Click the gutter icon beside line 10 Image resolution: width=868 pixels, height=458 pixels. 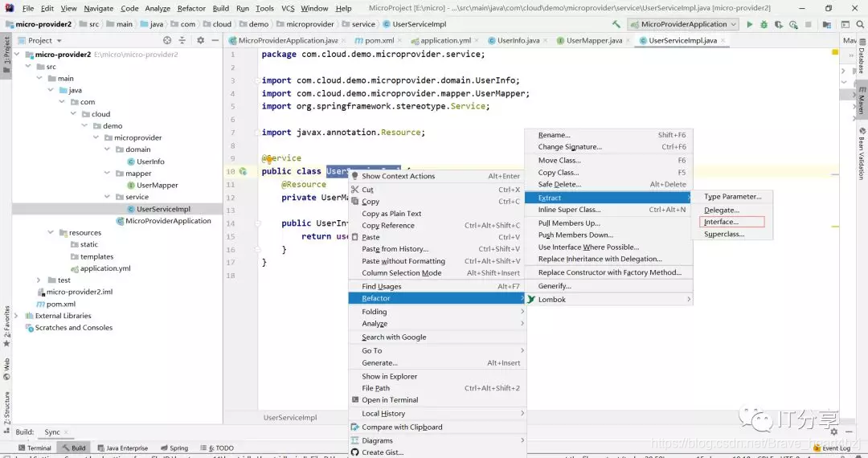click(x=243, y=171)
